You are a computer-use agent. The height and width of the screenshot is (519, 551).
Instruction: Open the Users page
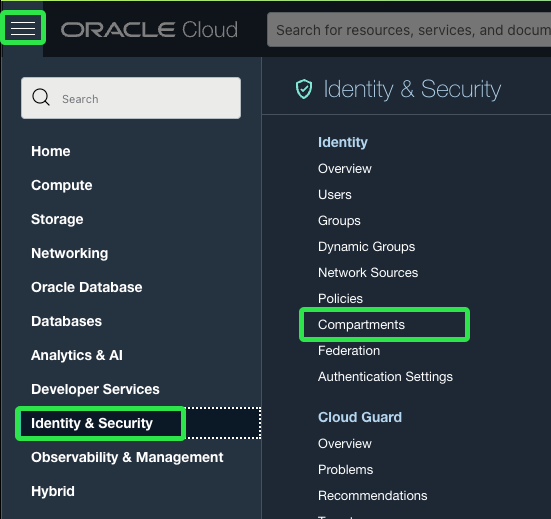click(335, 195)
